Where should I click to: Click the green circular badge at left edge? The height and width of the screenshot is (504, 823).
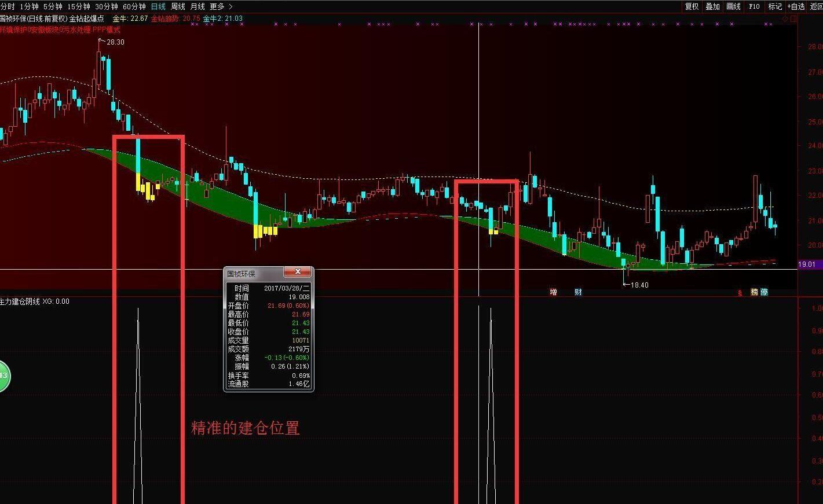[4, 376]
